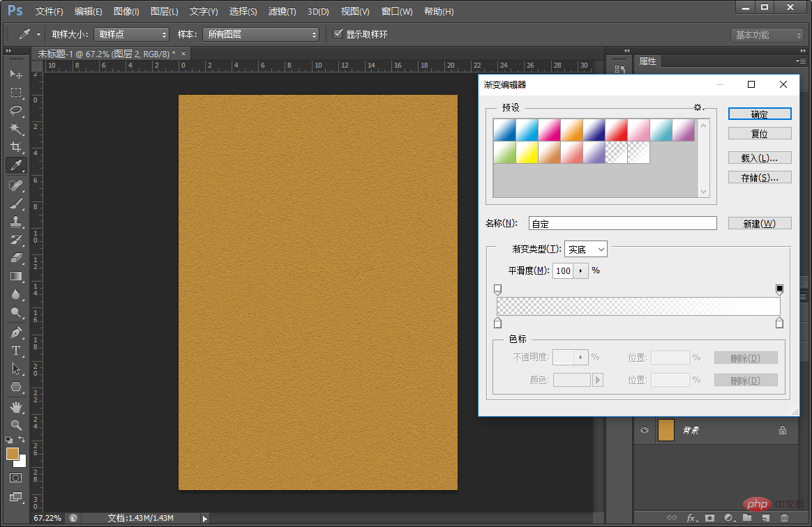The image size is (812, 527).
Task: Click 确定 in gradient editor
Action: coord(760,114)
